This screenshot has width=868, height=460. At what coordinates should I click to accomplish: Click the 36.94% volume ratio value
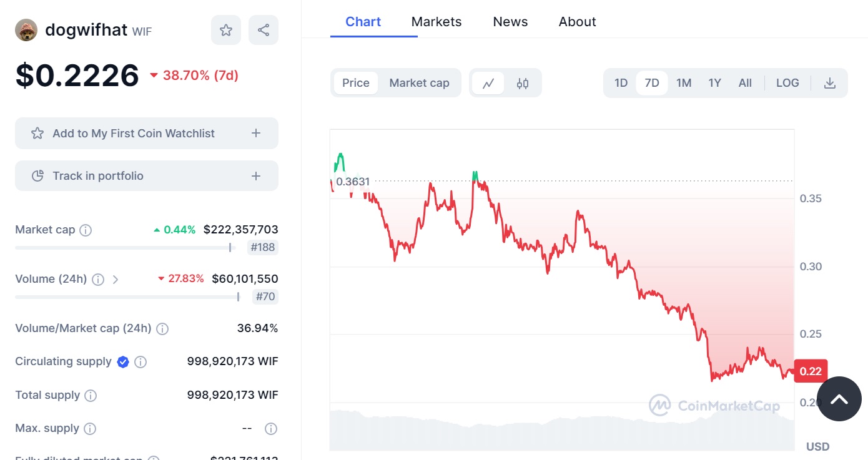pyautogui.click(x=257, y=328)
